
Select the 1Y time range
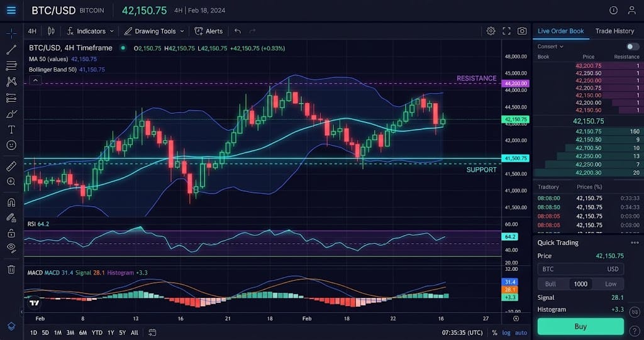pos(111,332)
